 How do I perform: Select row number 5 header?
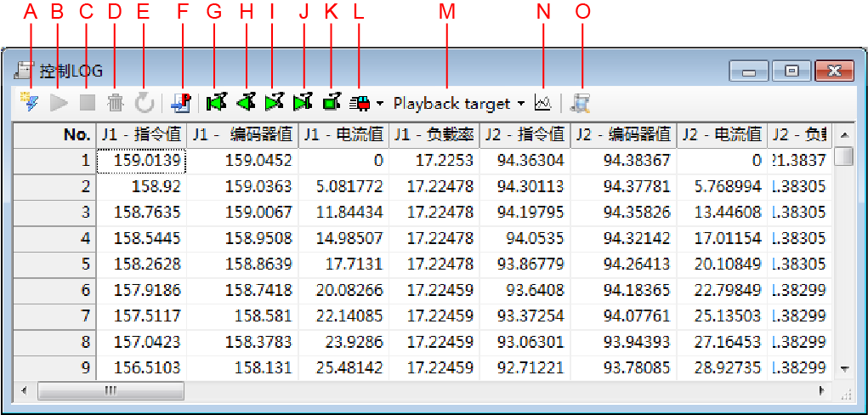coord(55,264)
